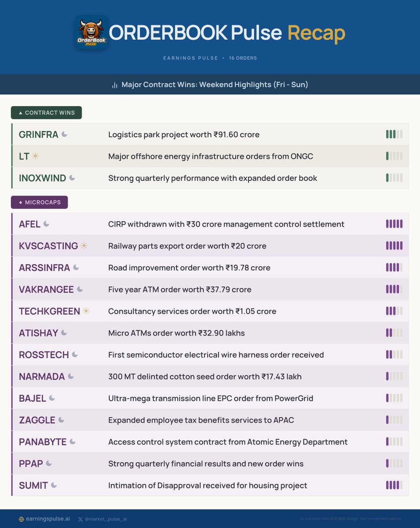The width and height of the screenshot is (420, 528).
Task: Click 'Logistics park project worth ₹91.60 crore'
Action: (x=184, y=135)
